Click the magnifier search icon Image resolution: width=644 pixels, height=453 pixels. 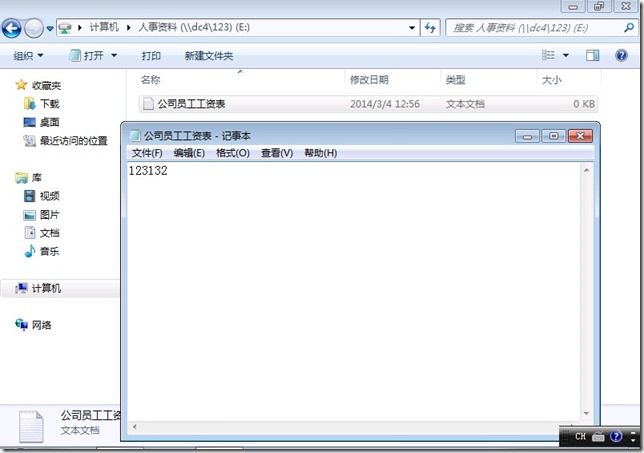point(628,28)
